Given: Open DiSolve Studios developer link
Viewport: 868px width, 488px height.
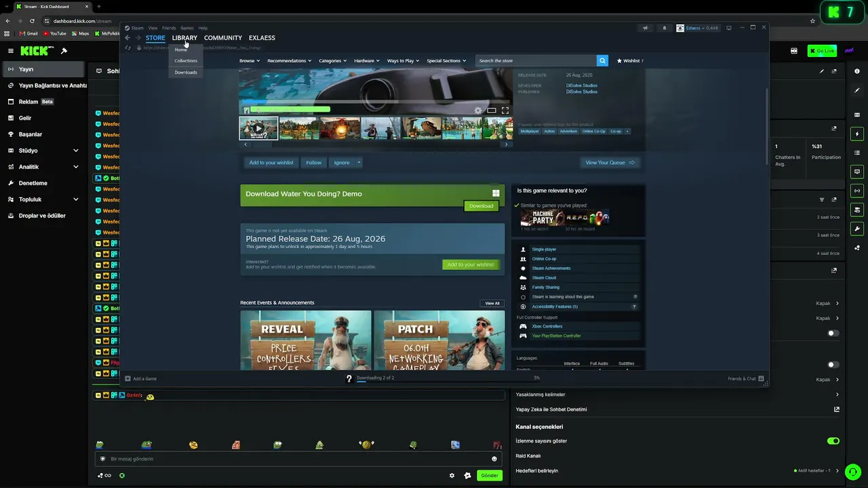Looking at the screenshot, I should coord(582,85).
